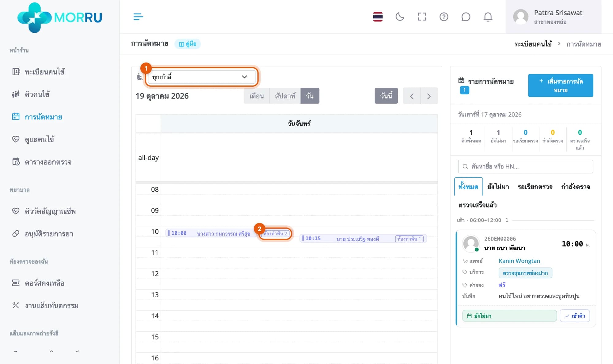This screenshot has height=364, width=613.
Task: Click doctor name Kanin Wongtan link
Action: pyautogui.click(x=519, y=261)
